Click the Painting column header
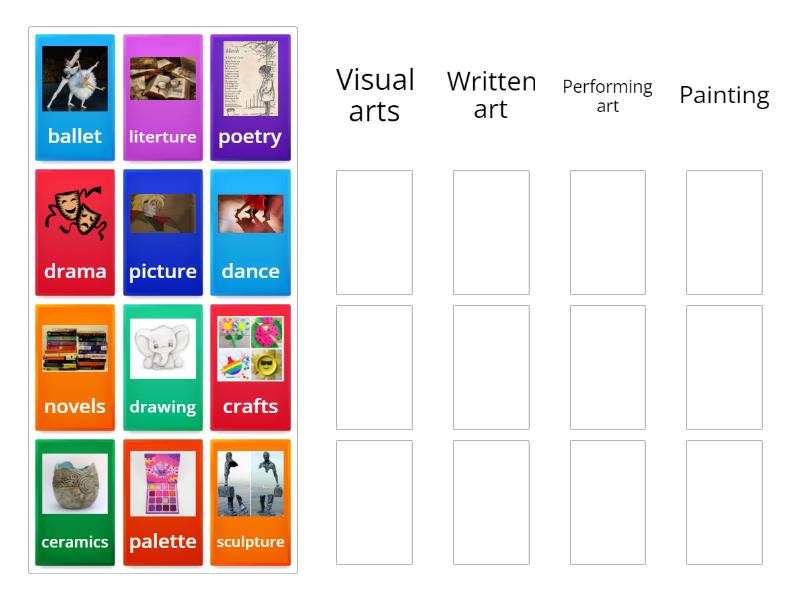The width and height of the screenshot is (800, 600). point(723,95)
